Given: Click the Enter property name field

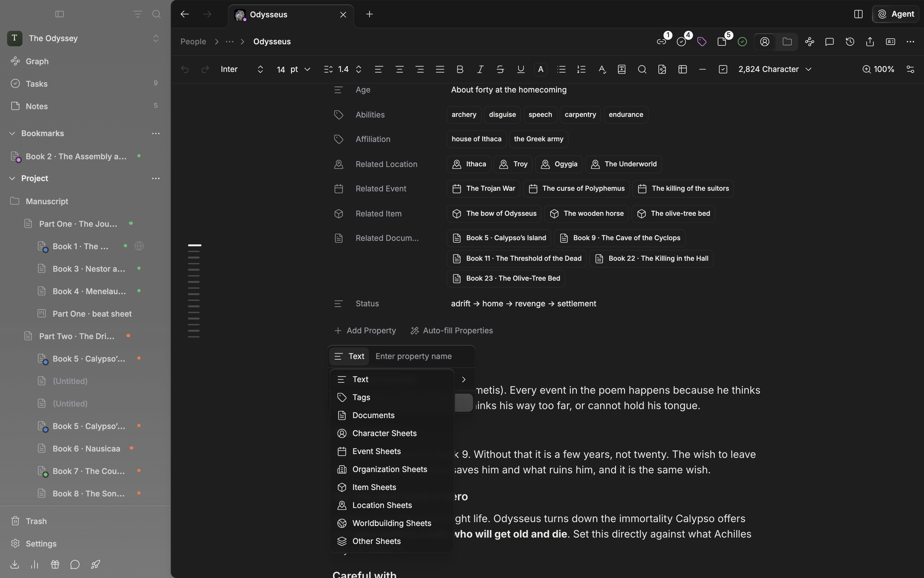Looking at the screenshot, I should coord(422,356).
